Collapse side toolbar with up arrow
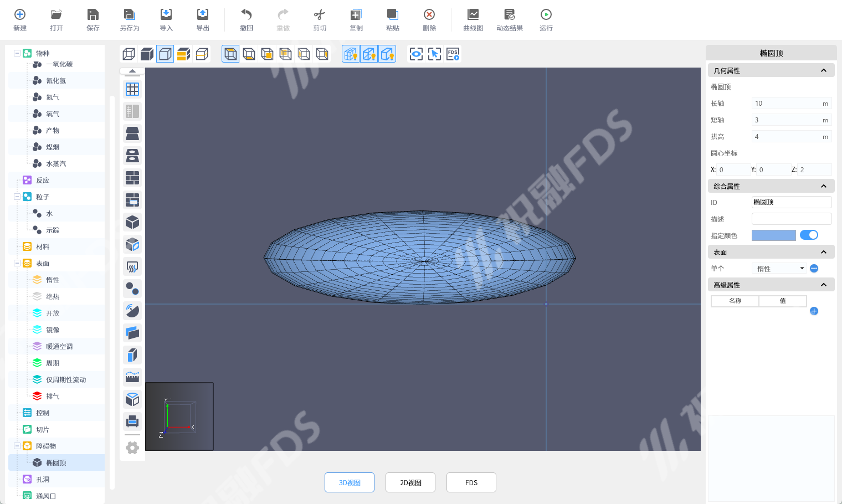 click(x=132, y=71)
